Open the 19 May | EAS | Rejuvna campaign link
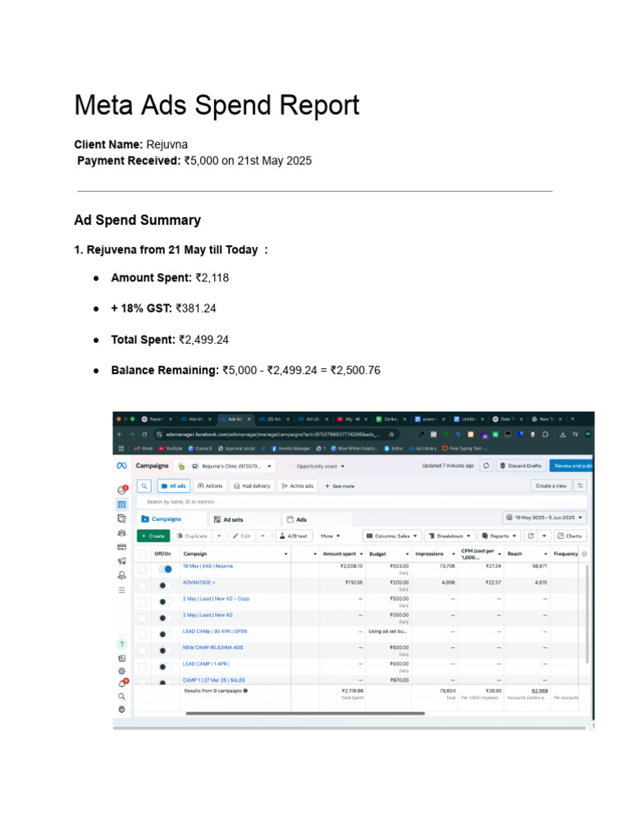Screen dimensions: 630x840 click(x=208, y=566)
